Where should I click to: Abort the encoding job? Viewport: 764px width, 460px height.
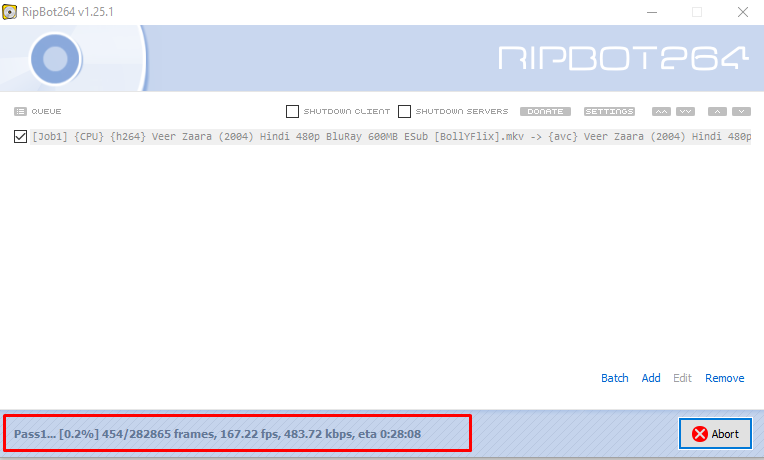click(x=715, y=434)
